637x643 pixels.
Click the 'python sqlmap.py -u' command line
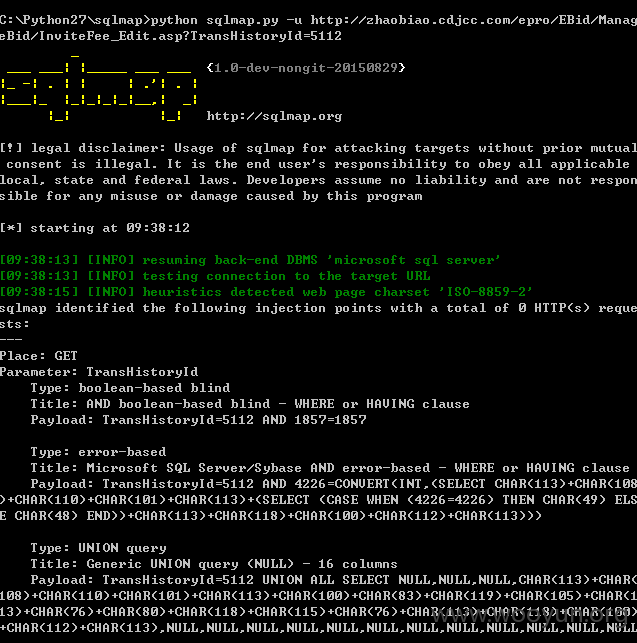pyautogui.click(x=318, y=20)
